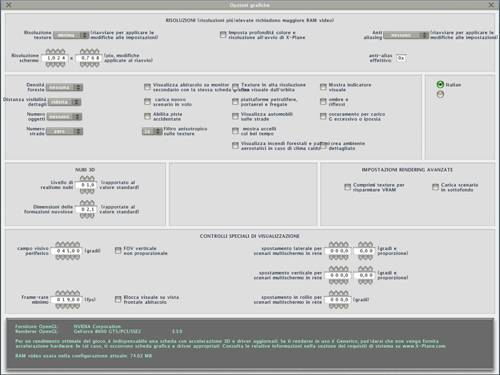500x375 pixels.
Task: Click the up arrows above screen width 1024
Action: pyautogui.click(x=55, y=52)
